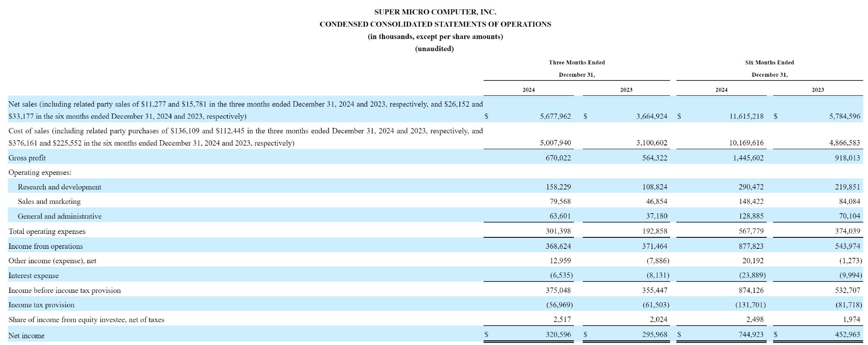Click the SUPER MICRO COMPUTER, INC. title

[435, 12]
